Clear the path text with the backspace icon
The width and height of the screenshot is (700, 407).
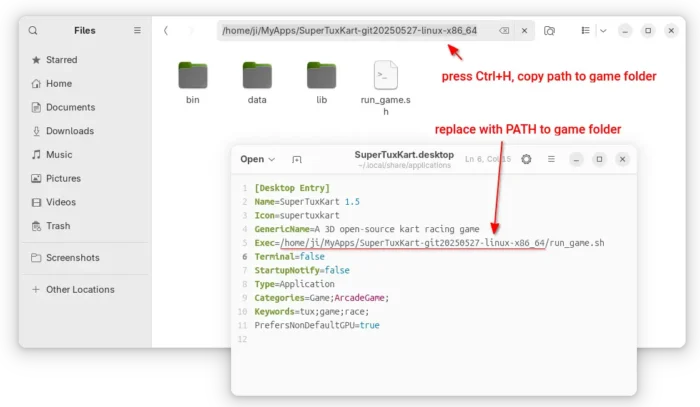click(504, 30)
